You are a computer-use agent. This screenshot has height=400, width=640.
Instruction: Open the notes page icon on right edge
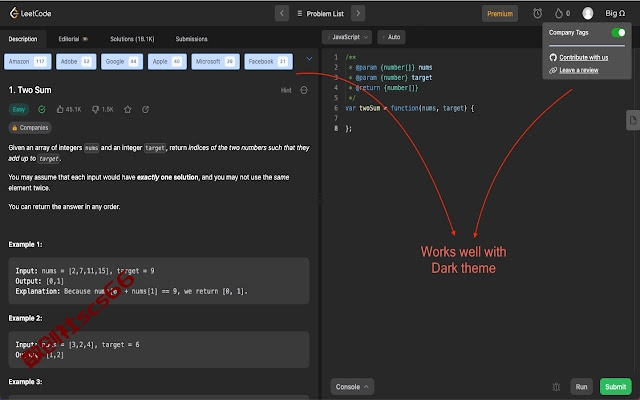point(633,120)
